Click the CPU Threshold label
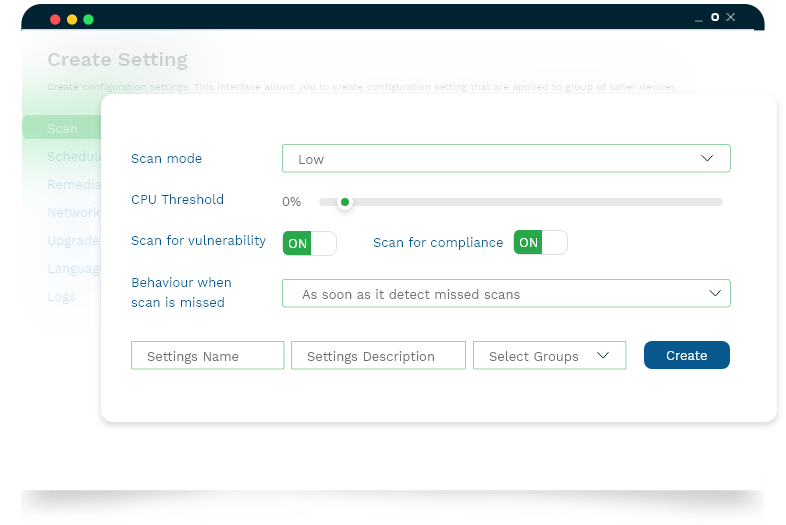This screenshot has width=786, height=525. click(177, 200)
